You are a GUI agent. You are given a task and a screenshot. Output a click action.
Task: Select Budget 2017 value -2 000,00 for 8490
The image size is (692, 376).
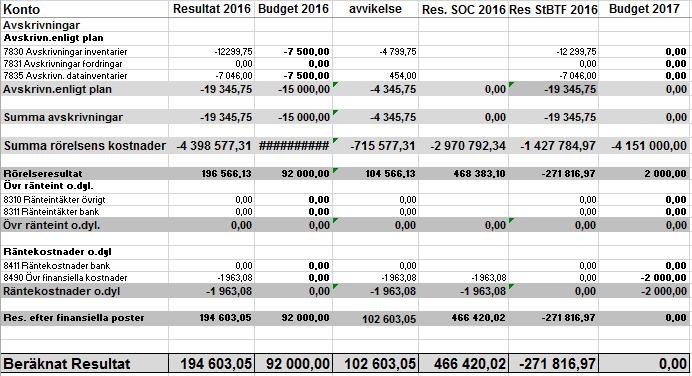(663, 278)
